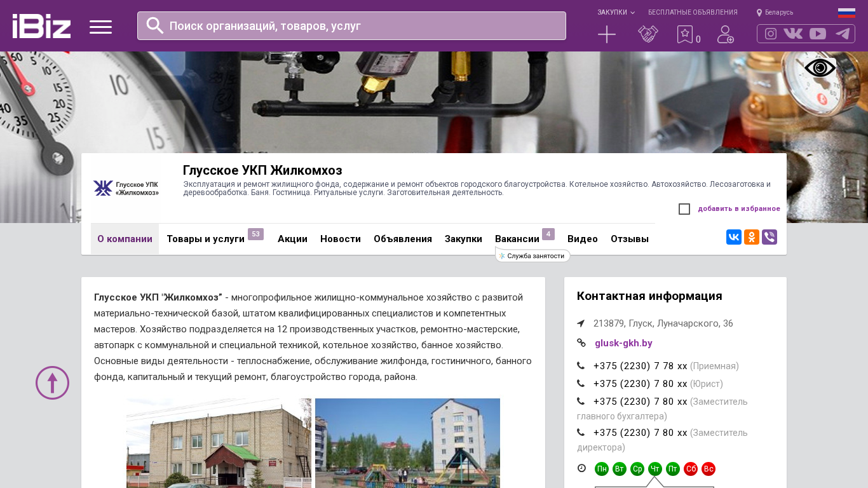Screen dimensions: 868x488
Task: Click the Глусское УКП Жилкомхоз heading
Action: point(262,170)
